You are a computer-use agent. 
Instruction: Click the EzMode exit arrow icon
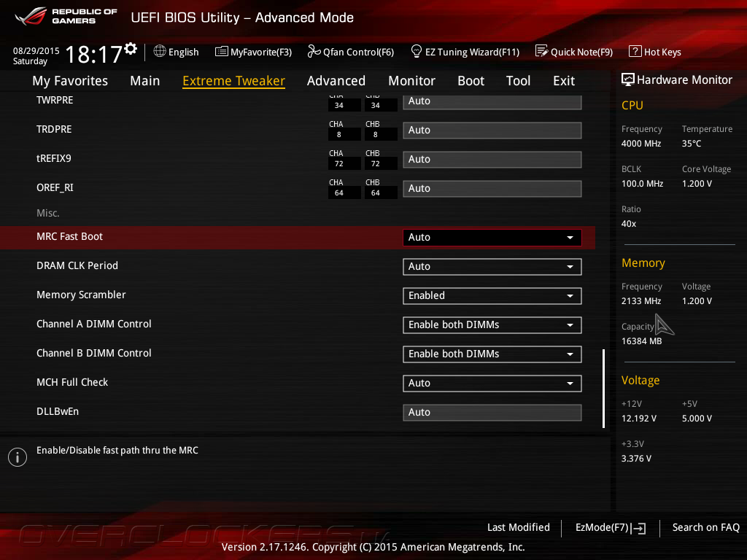tap(639, 528)
